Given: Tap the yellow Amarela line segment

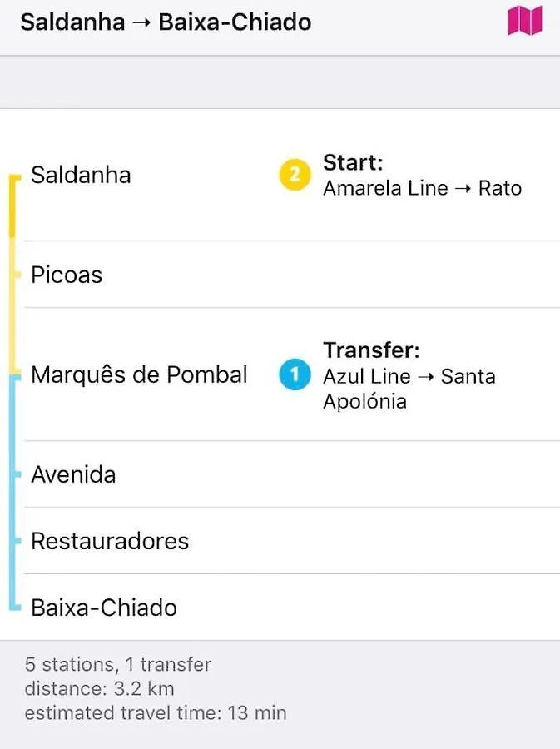Looking at the screenshot, I should point(12,275).
